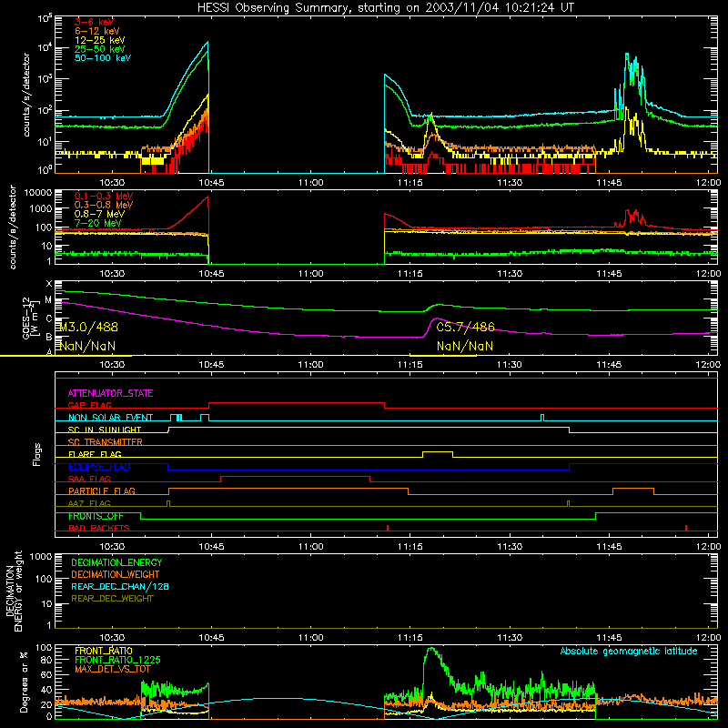Click the C5.7/486 flare annotation
The width and height of the screenshot is (728, 728).
tap(465, 328)
